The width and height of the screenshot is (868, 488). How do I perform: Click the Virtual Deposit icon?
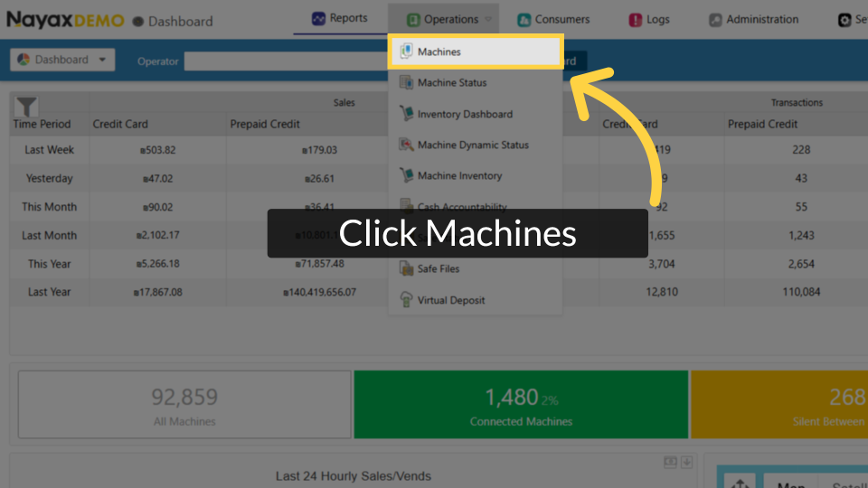[x=406, y=300]
